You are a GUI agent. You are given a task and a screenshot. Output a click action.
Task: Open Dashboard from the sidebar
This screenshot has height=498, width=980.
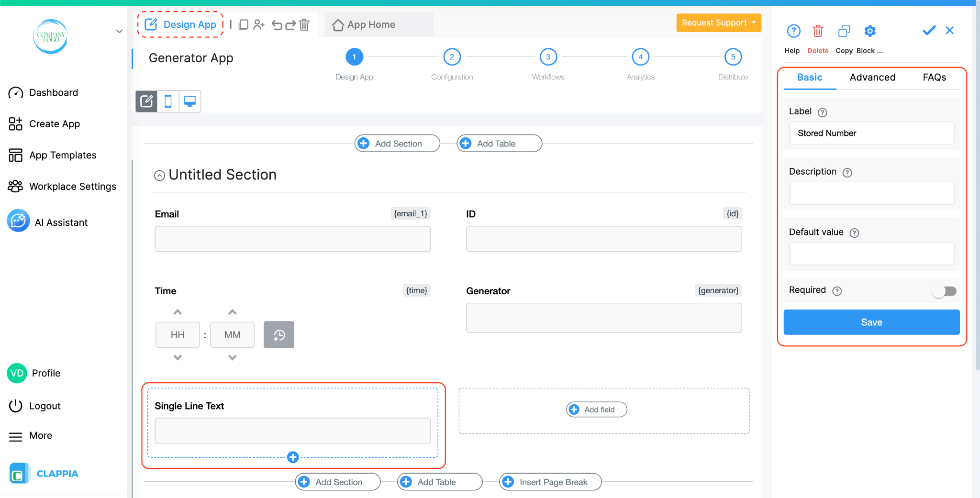pos(43,93)
